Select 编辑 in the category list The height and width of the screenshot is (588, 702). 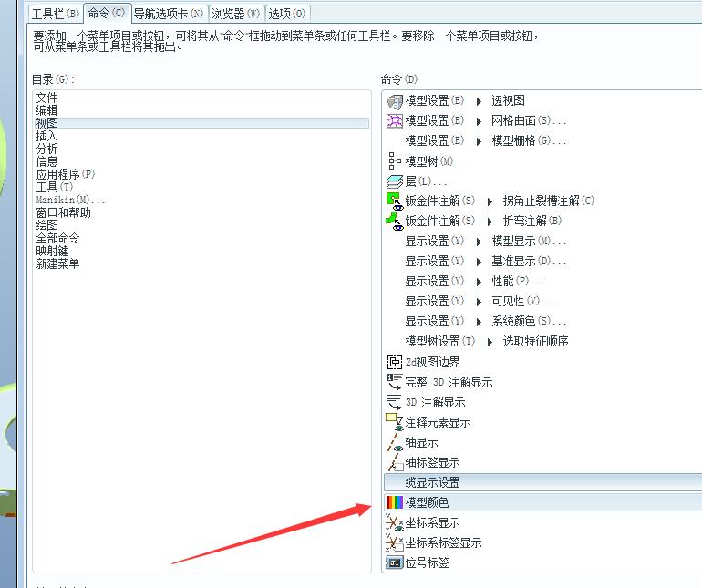(x=47, y=110)
